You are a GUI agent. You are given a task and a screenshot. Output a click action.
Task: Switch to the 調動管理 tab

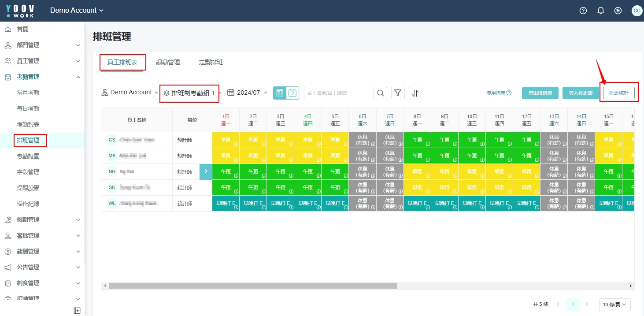coord(168,63)
